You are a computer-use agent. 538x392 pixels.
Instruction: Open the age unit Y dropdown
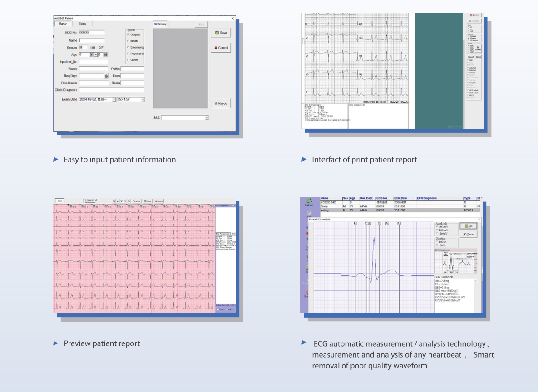point(96,54)
